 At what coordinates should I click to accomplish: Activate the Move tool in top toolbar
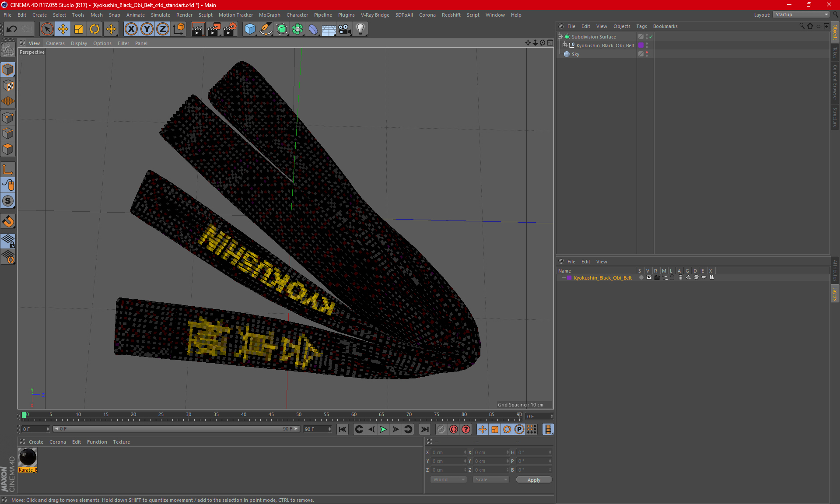[63, 29]
